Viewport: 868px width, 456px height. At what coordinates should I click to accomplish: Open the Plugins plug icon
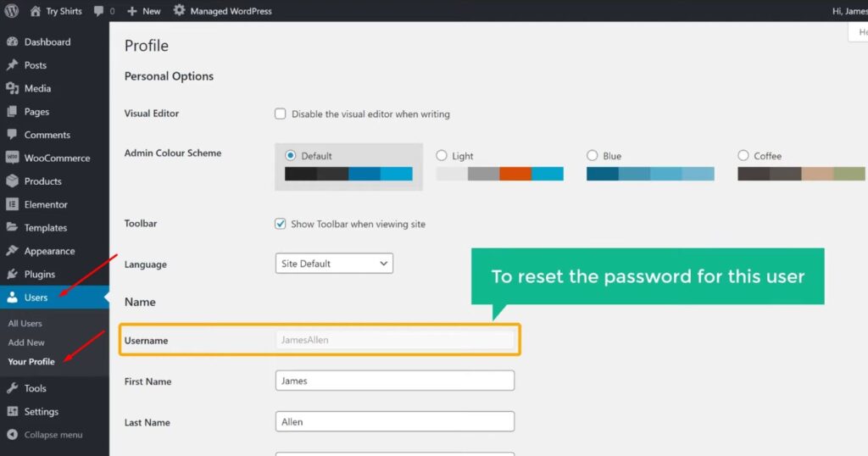click(12, 275)
